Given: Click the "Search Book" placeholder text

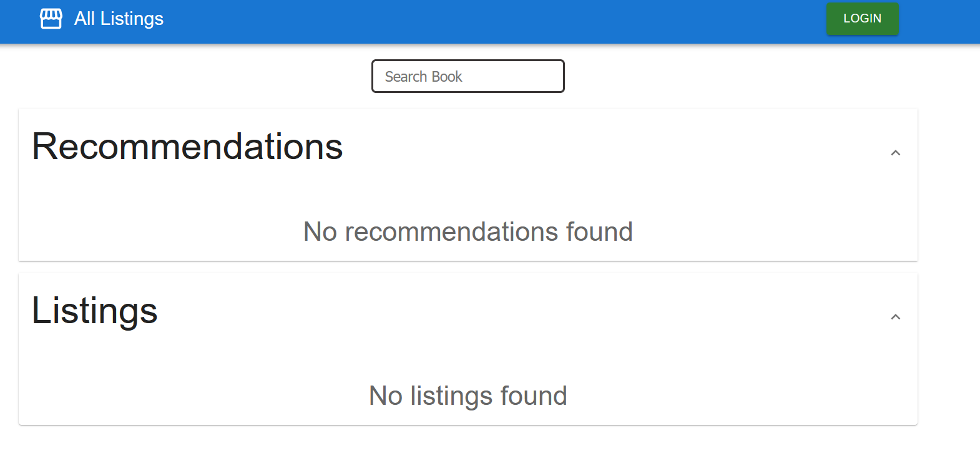Looking at the screenshot, I should [x=423, y=77].
